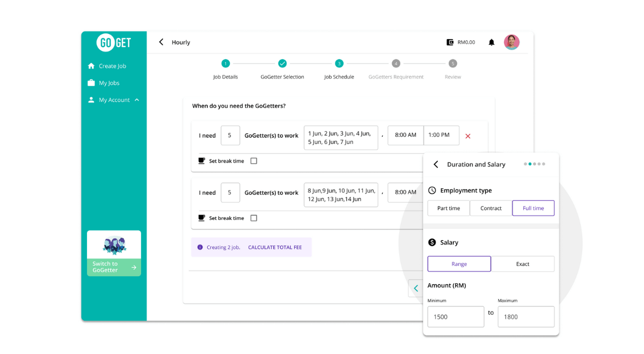Open the notifications bell
Image resolution: width=644 pixels, height=354 pixels.
pyautogui.click(x=492, y=42)
